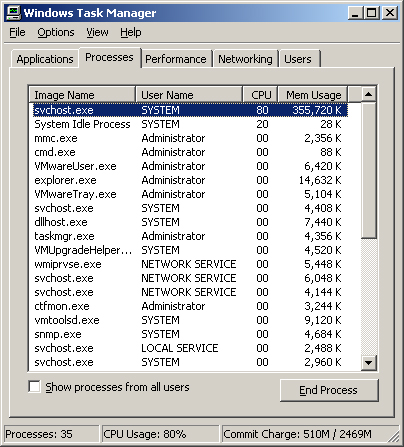Sort by the Mem Usage column header
The image size is (404, 447).
[x=313, y=95]
